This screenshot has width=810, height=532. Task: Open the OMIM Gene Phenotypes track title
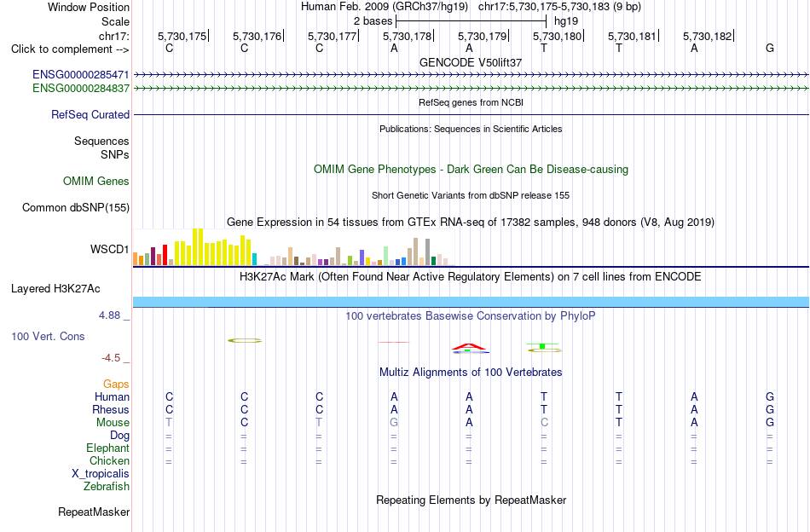click(471, 170)
